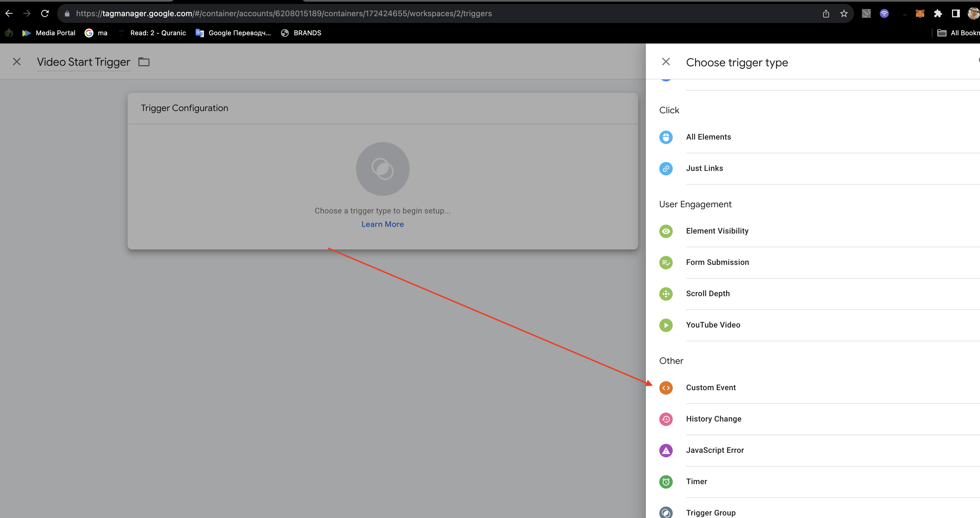Click the trigger type placeholder circle
This screenshot has width=980, height=518.
(383, 169)
